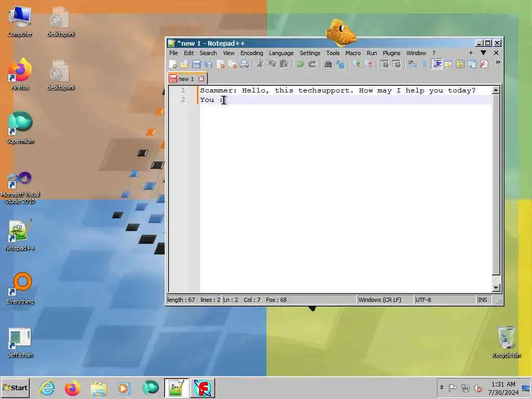The image size is (532, 399).
Task: Show the Document Map panel icon
Action: pyautogui.click(x=460, y=64)
